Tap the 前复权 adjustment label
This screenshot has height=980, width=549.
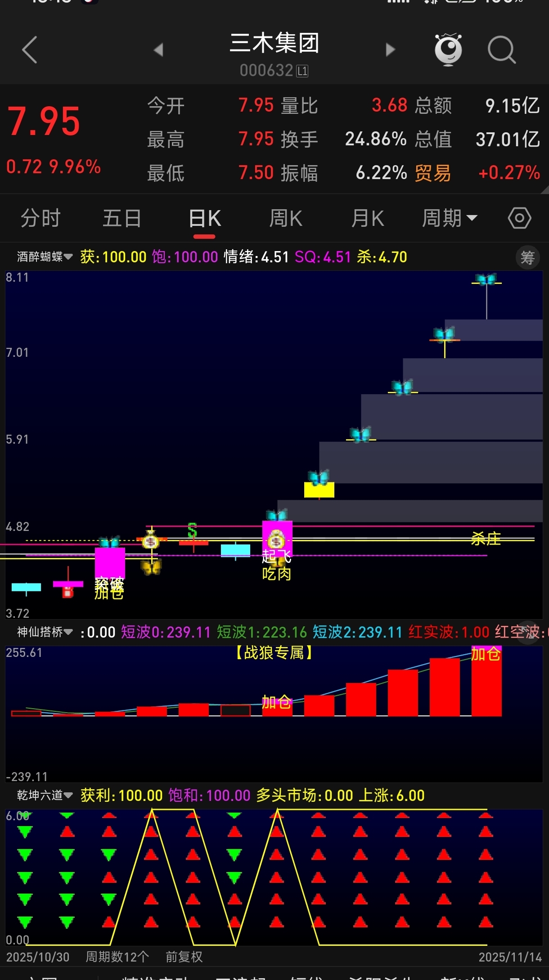pyautogui.click(x=184, y=957)
